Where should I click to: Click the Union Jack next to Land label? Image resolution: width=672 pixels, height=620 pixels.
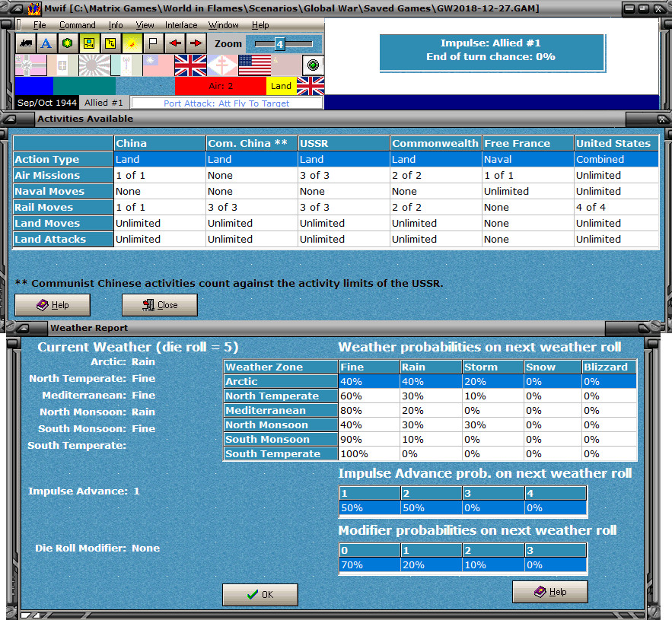pyautogui.click(x=311, y=86)
